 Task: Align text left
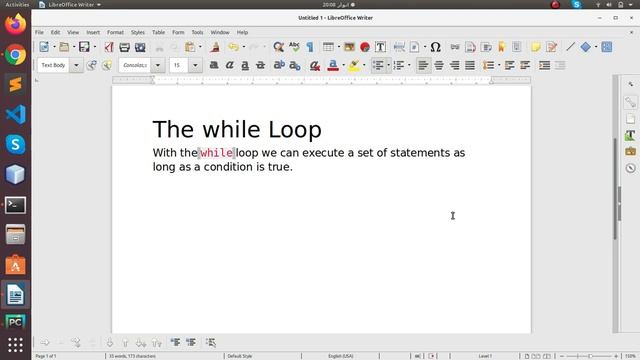(x=423, y=65)
